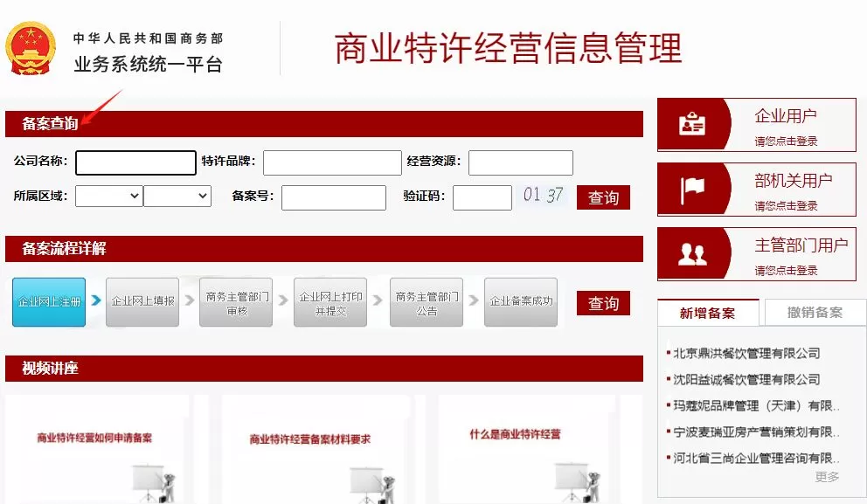Select the flag icon for 部机关用户 login

(693, 189)
